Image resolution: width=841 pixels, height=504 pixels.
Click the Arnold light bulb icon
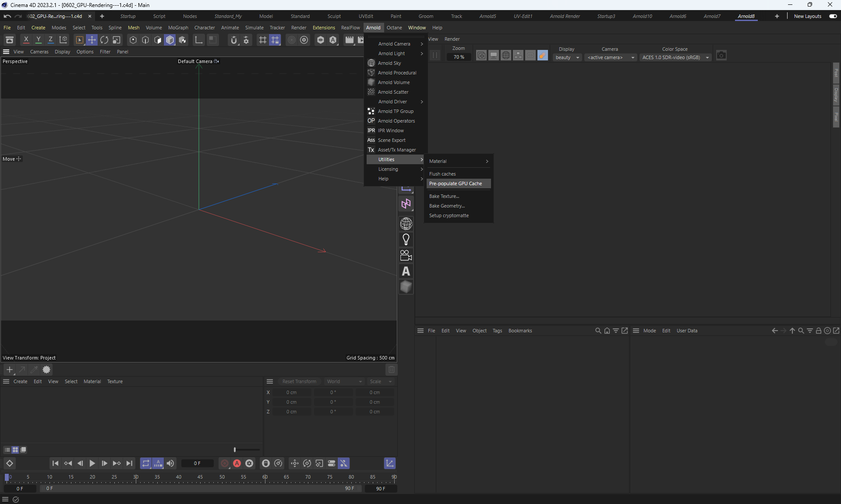406,240
